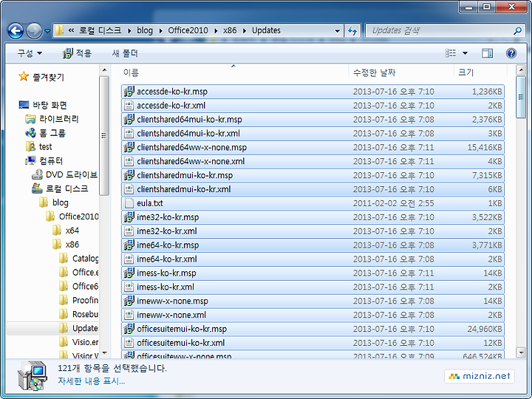Viewport: 532px width, 399px height.
Task: Click the officesuitemui-ko-kr.xml file icon
Action: coord(129,343)
